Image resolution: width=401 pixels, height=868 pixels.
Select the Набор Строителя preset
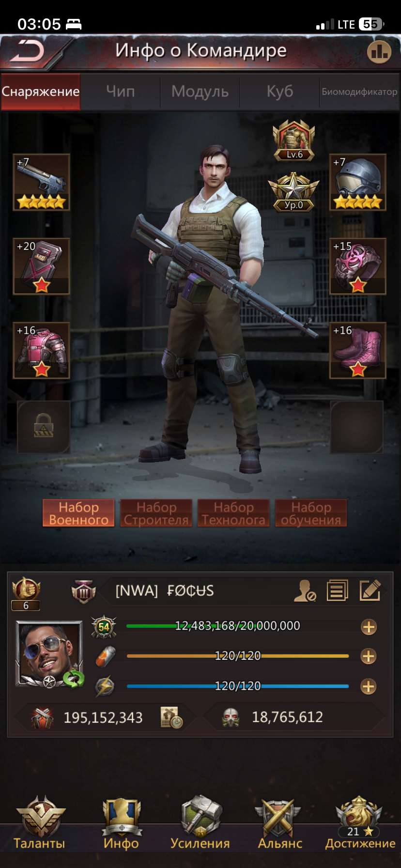tap(156, 513)
